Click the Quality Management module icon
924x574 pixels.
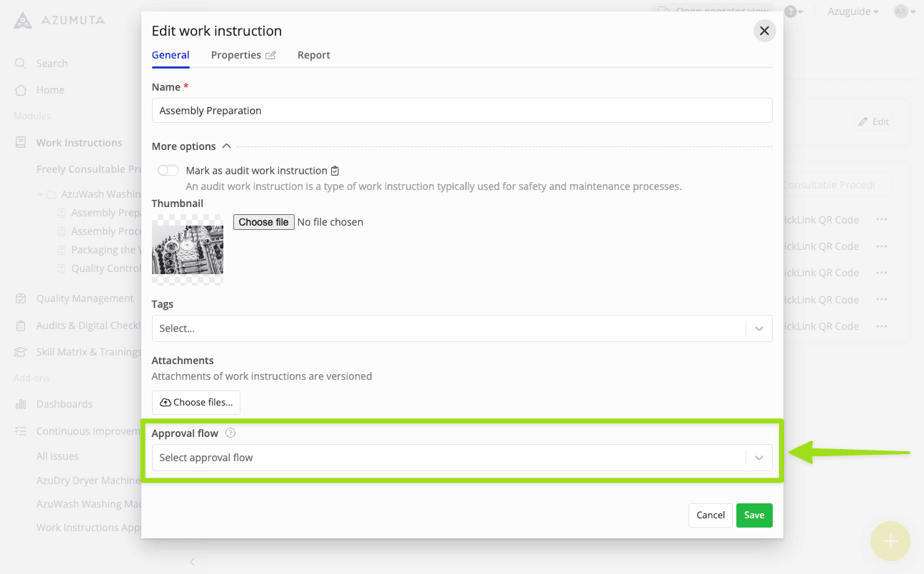[x=21, y=298]
